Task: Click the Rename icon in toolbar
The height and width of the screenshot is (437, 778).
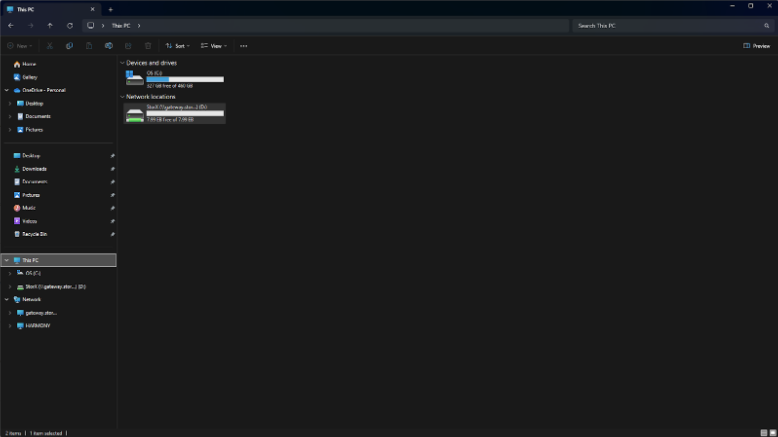Action: pos(109,46)
